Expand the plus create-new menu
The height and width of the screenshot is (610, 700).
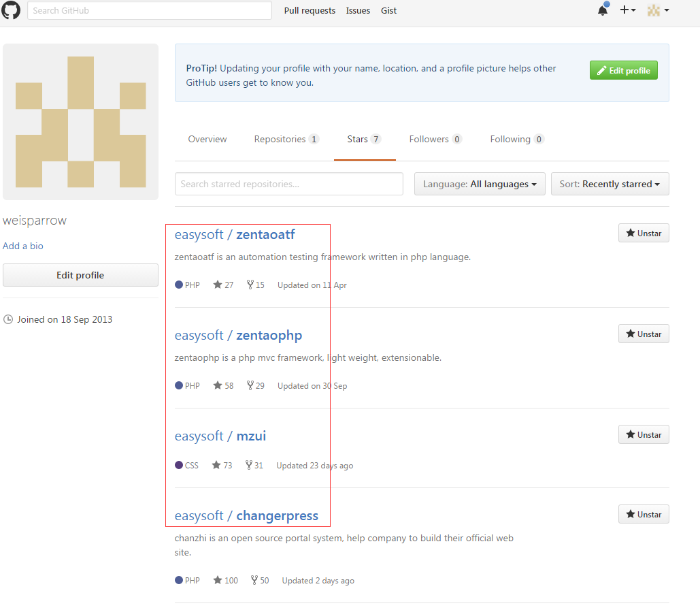click(628, 10)
